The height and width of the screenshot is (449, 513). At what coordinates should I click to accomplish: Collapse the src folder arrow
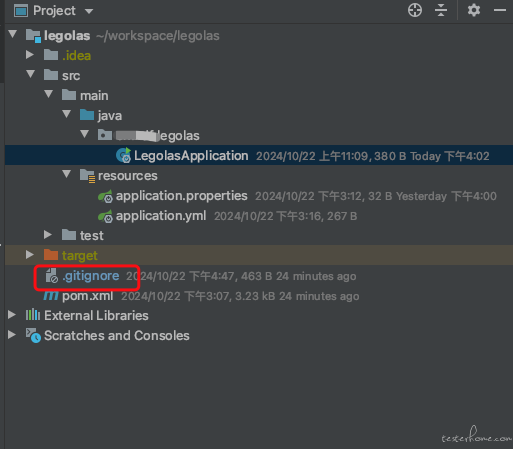[31, 74]
